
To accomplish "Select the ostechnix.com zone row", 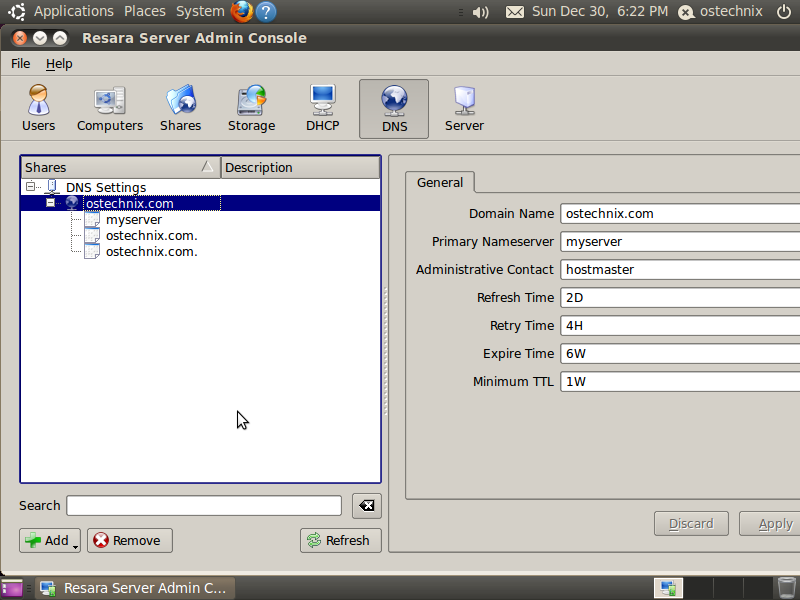I will pos(201,203).
